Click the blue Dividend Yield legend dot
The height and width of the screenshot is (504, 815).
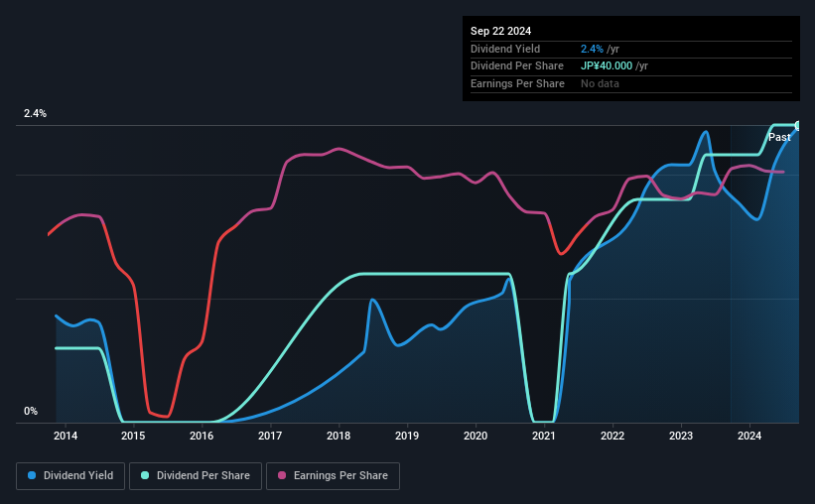32,475
